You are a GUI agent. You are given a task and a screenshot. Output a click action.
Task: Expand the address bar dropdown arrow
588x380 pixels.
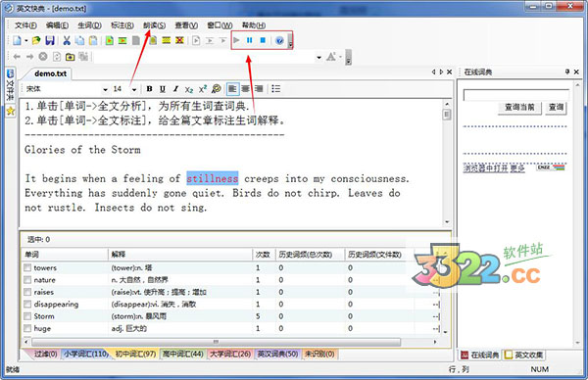coord(318,58)
